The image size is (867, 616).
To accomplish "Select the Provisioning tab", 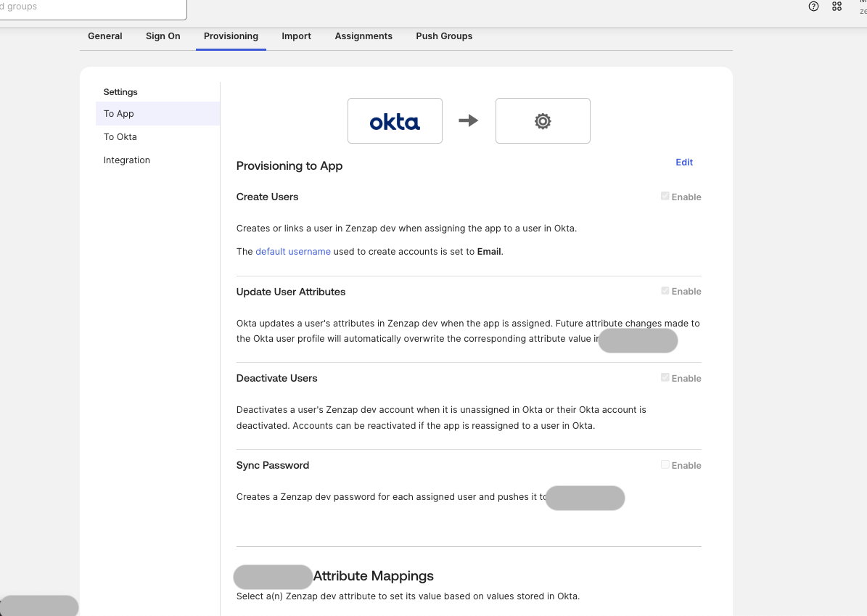I will (231, 36).
